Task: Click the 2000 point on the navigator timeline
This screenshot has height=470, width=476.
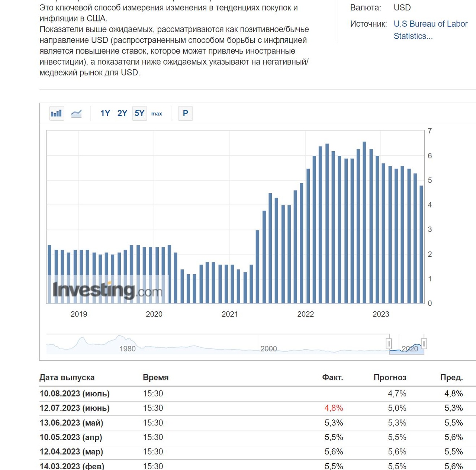Action: tap(268, 349)
